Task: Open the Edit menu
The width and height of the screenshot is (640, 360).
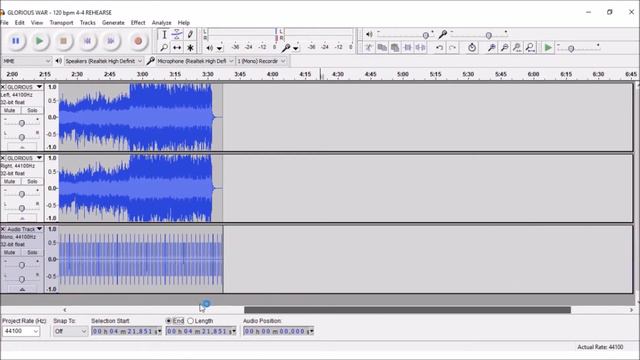Action: tap(20, 22)
